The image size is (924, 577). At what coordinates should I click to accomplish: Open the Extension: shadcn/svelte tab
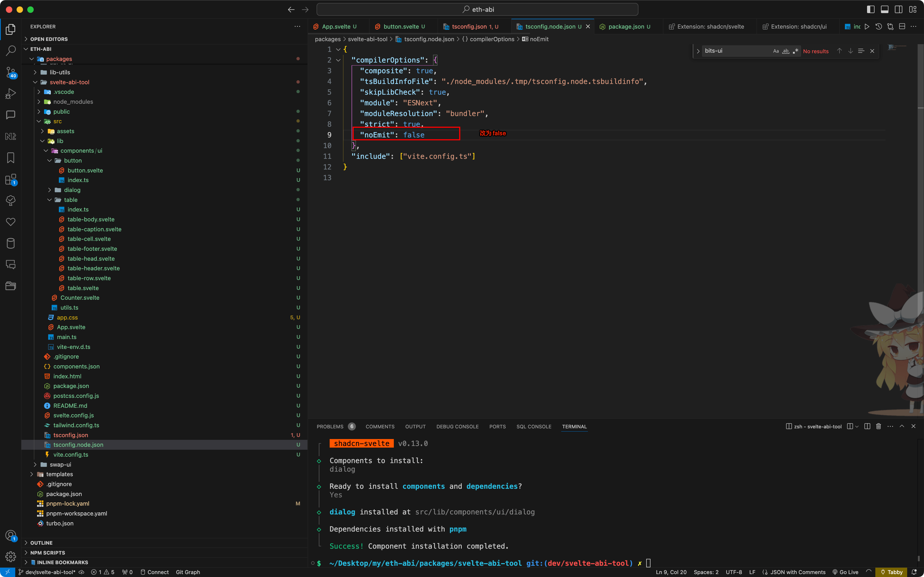(710, 27)
